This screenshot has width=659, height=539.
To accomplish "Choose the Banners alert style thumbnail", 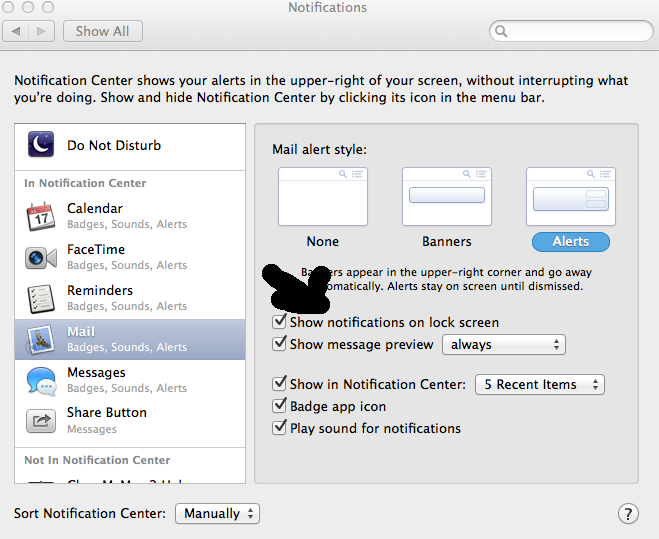I will tap(447, 196).
